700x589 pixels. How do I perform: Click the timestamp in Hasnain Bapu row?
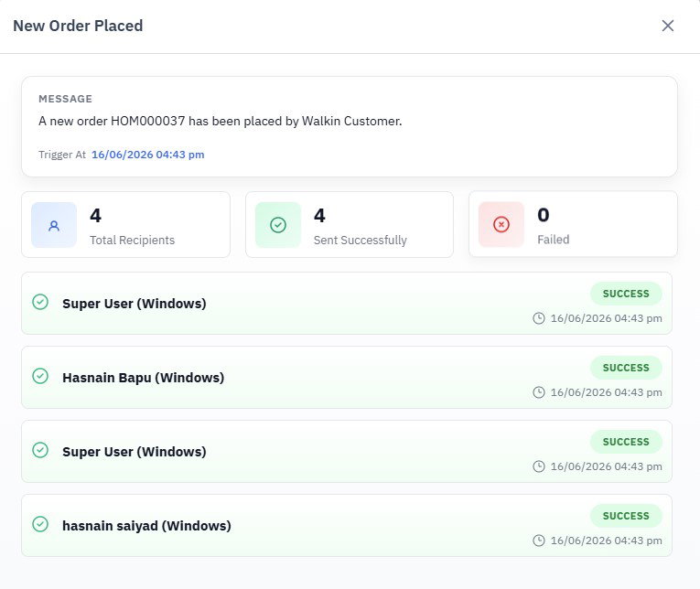point(607,392)
